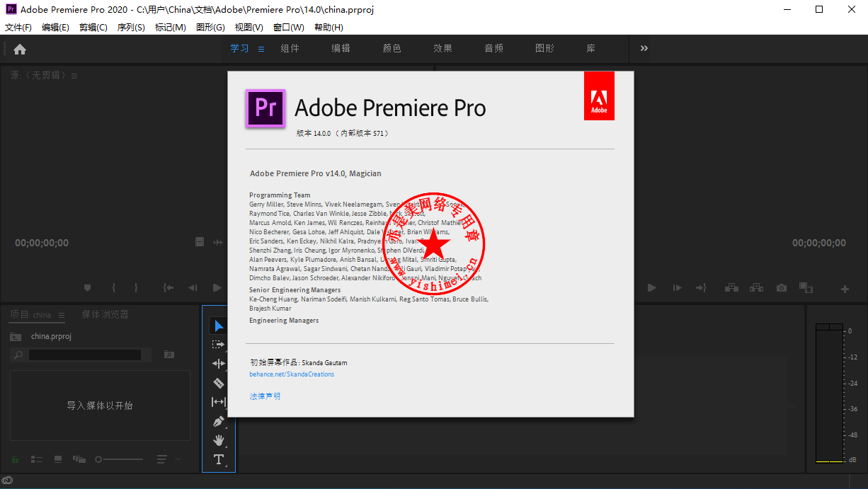Switch the Project panel to Icon View
868x489 pixels.
(x=58, y=459)
